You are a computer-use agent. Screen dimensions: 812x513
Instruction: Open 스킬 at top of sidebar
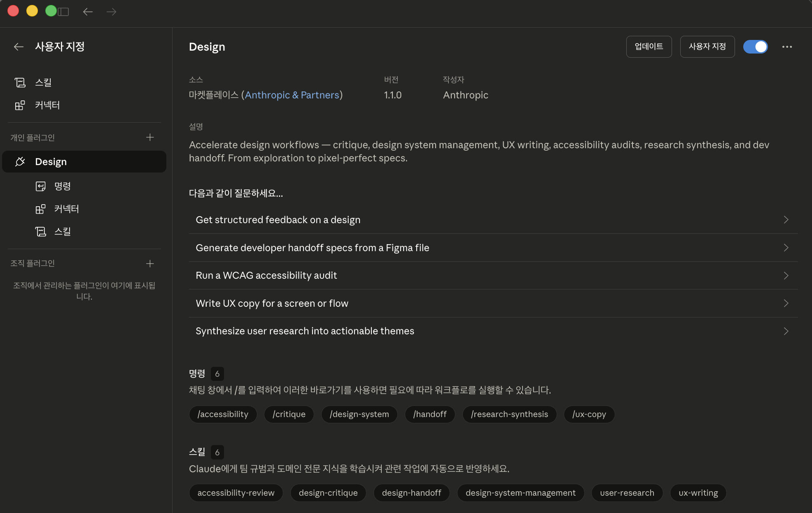pyautogui.click(x=43, y=82)
